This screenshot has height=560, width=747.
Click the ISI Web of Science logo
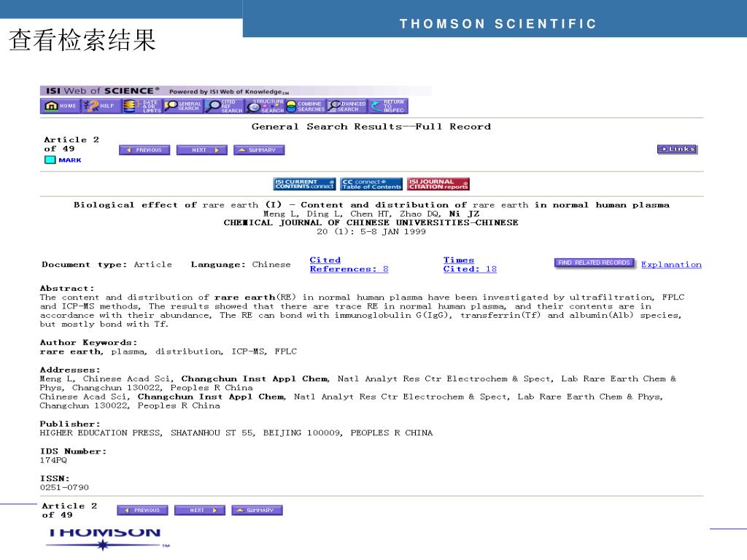(x=102, y=90)
